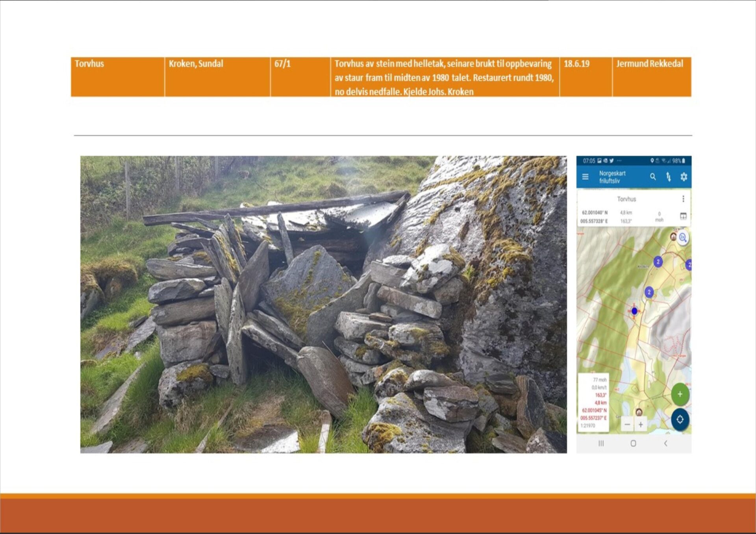Zoom in with the small map plus button
The height and width of the screenshot is (534, 756).
tap(641, 425)
